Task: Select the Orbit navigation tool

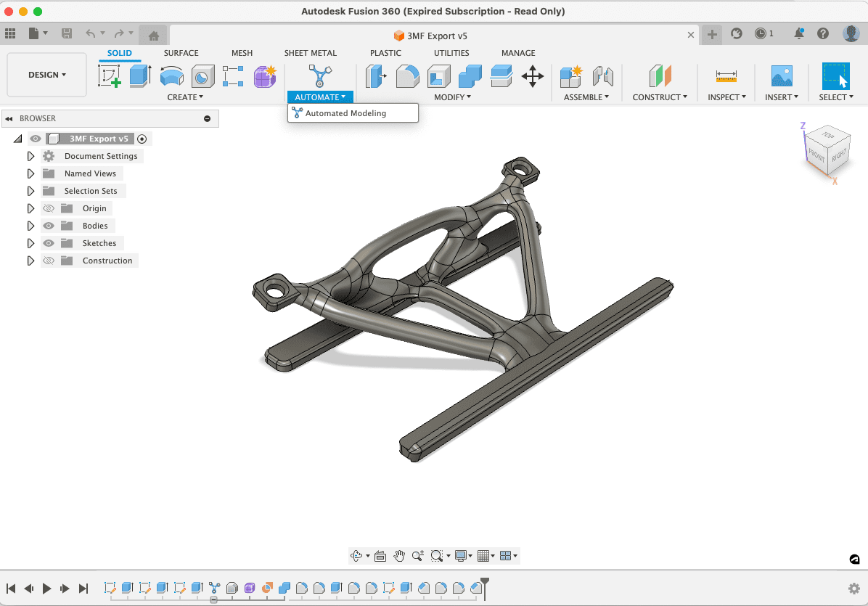Action: [356, 556]
